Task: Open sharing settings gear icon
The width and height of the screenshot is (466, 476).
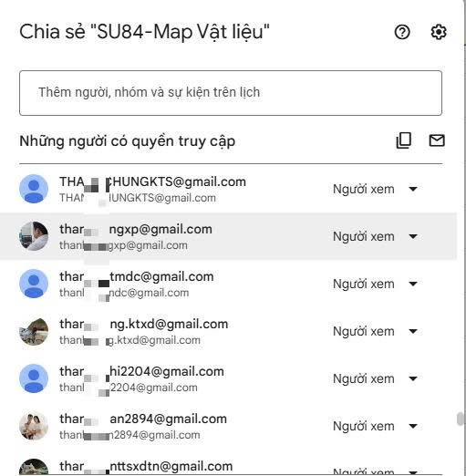Action: 439,32
